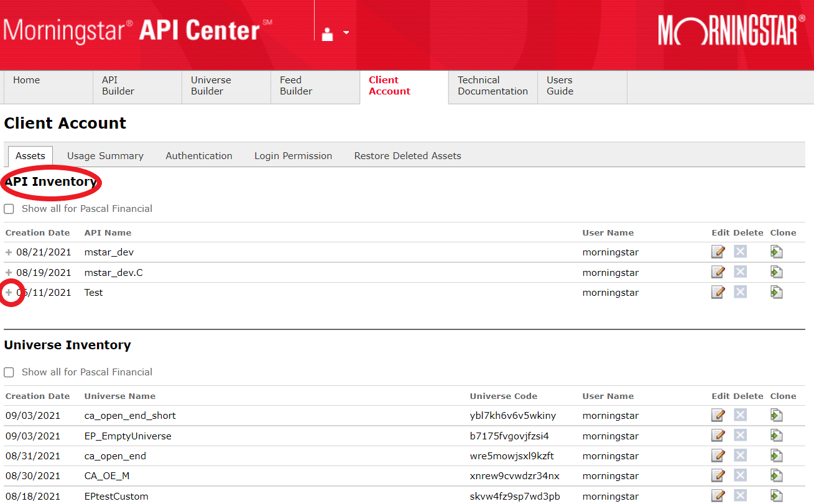Select universe code wre5mowjsxl9kzft
The width and height of the screenshot is (814, 504).
(x=512, y=456)
